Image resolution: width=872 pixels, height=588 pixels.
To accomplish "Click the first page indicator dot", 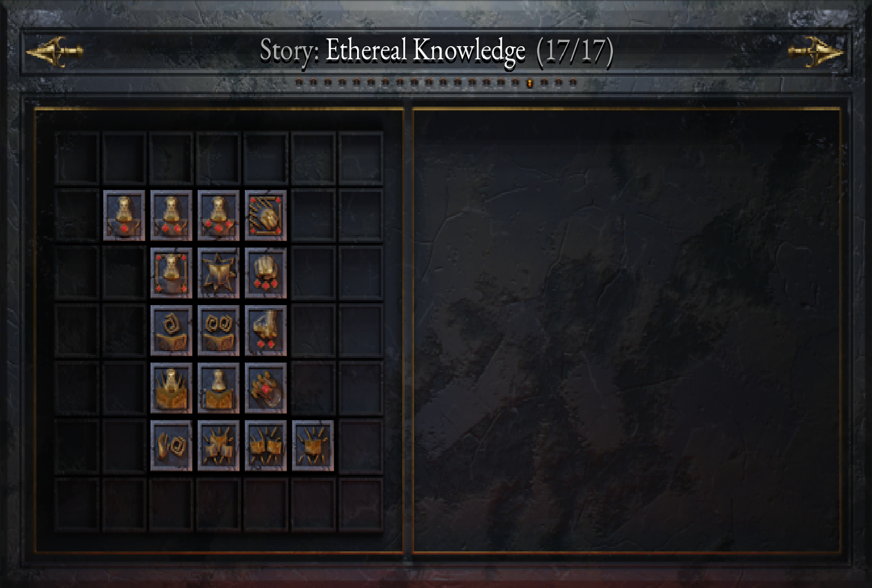I will click(298, 83).
